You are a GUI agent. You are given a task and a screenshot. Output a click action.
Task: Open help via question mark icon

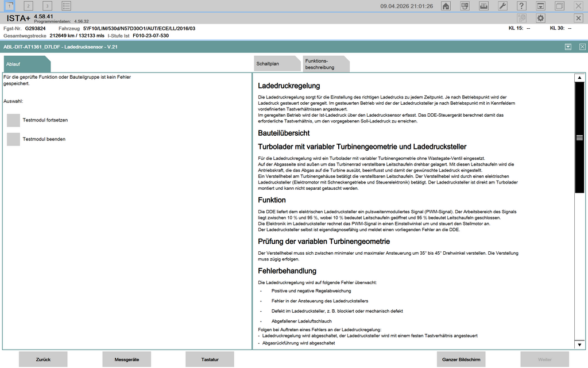[x=521, y=6]
